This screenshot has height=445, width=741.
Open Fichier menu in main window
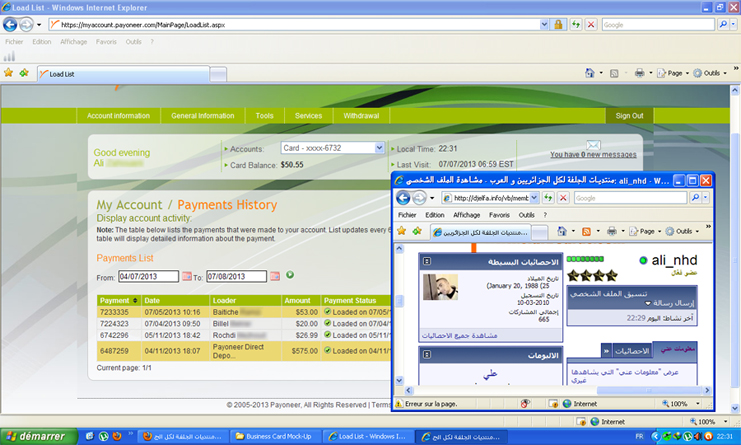(x=14, y=42)
